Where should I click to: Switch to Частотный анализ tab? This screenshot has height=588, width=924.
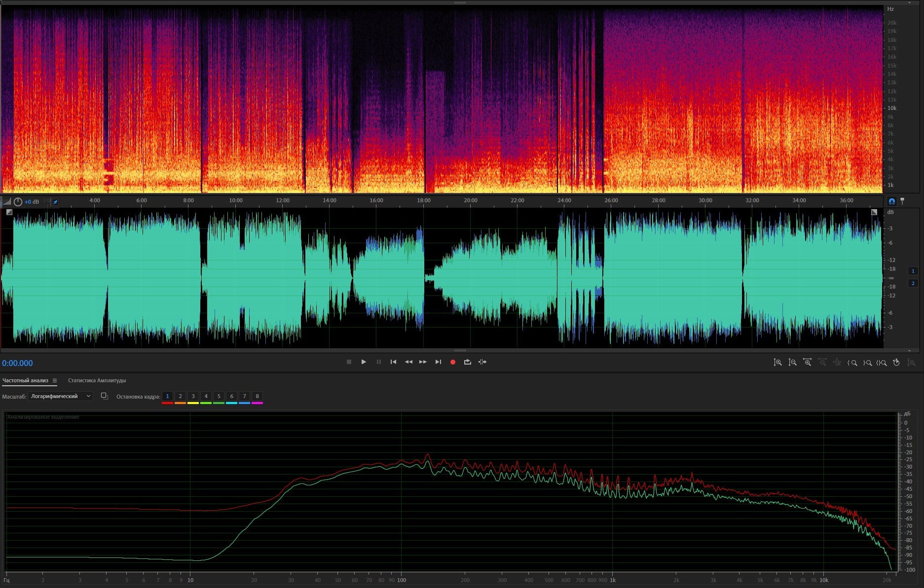tap(25, 380)
